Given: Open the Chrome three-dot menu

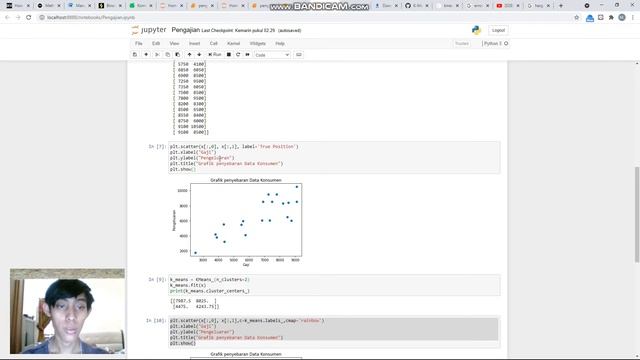Looking at the screenshot, I should pyautogui.click(x=633, y=18).
